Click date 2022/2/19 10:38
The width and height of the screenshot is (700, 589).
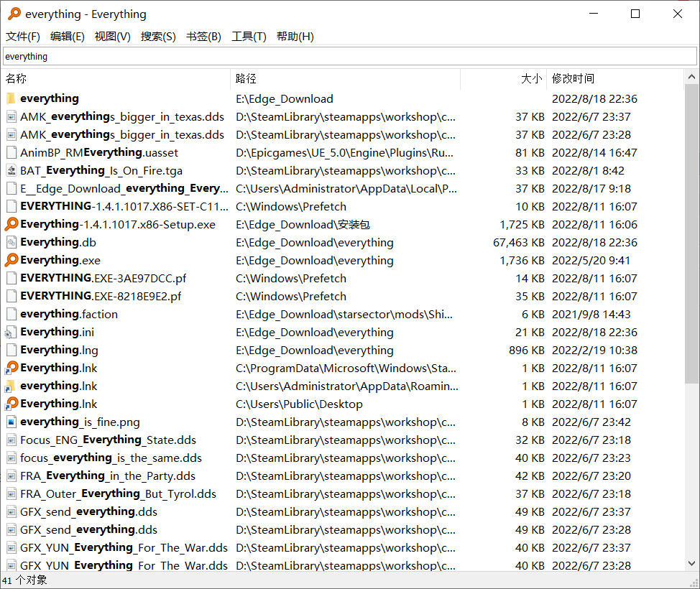coord(594,351)
